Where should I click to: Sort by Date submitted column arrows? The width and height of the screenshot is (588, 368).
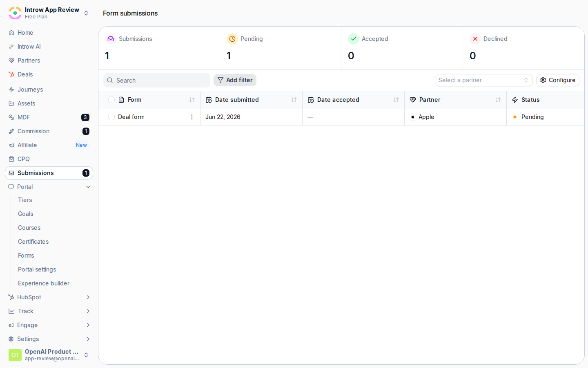(294, 100)
